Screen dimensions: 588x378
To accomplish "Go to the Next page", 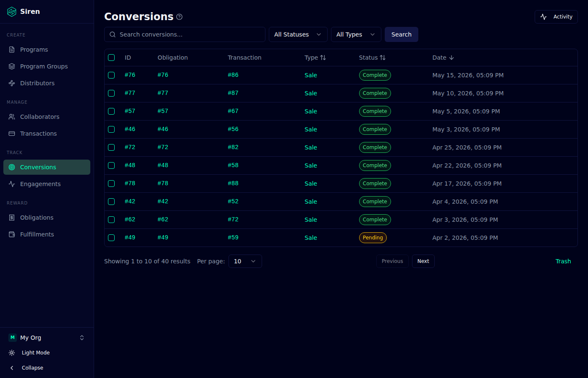I will (423, 261).
